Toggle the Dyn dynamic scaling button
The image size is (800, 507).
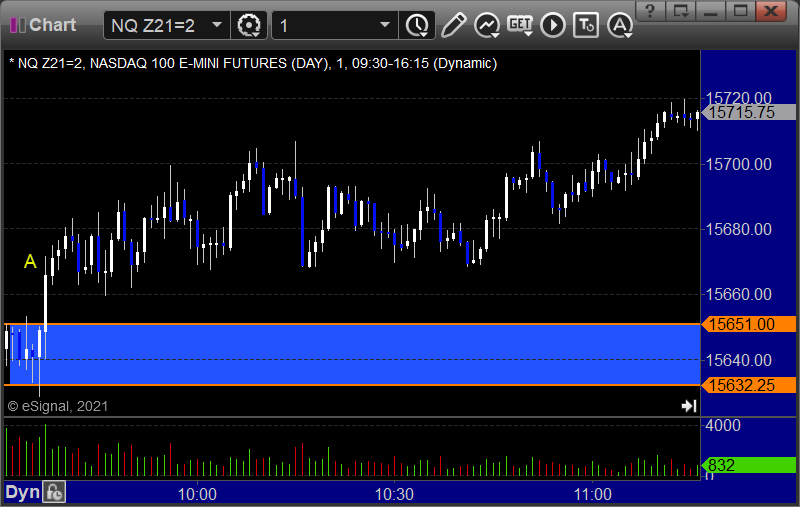pos(22,493)
